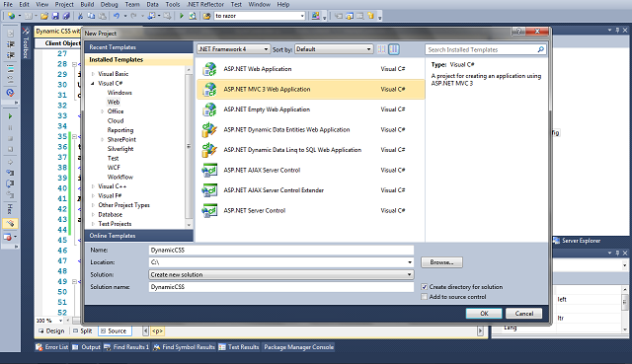This screenshot has width=632, height=364.
Task: Select ASP.NET Server Control icon
Action: pyautogui.click(x=209, y=210)
